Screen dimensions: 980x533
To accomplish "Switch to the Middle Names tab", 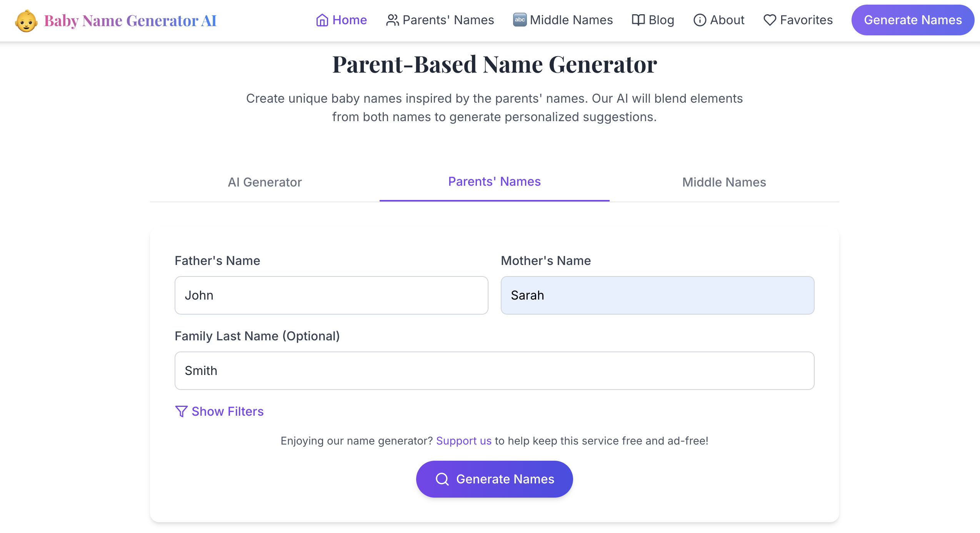I will (724, 182).
